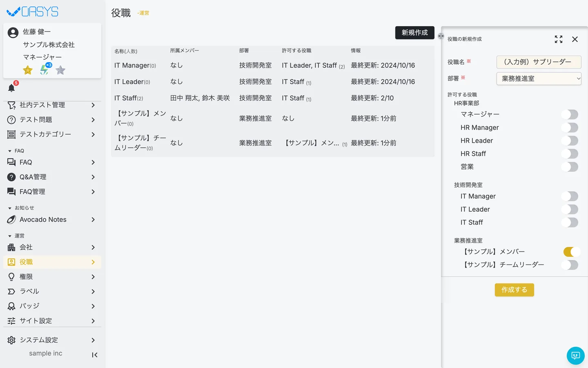Click the 新規作成 button
Image resolution: width=588 pixels, height=368 pixels.
pos(415,33)
